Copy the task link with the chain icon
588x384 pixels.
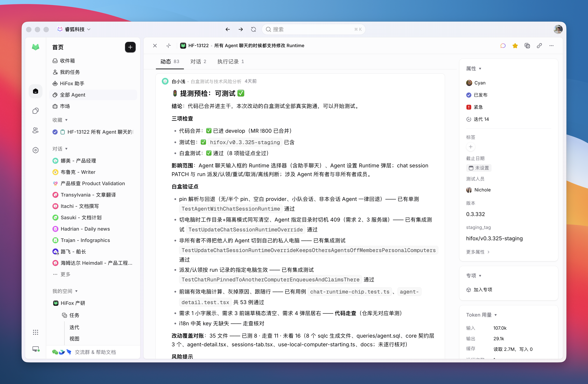tap(539, 46)
